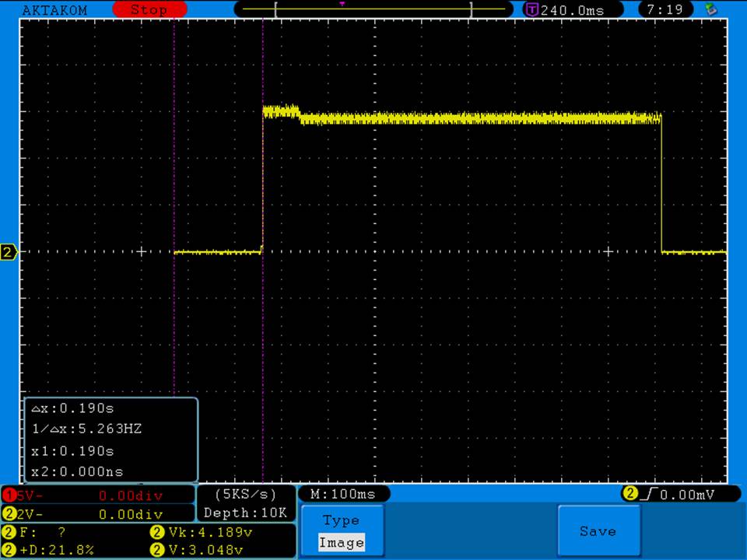This screenshot has height=560, width=747.
Task: Open the Type Image selector
Action: (x=341, y=531)
